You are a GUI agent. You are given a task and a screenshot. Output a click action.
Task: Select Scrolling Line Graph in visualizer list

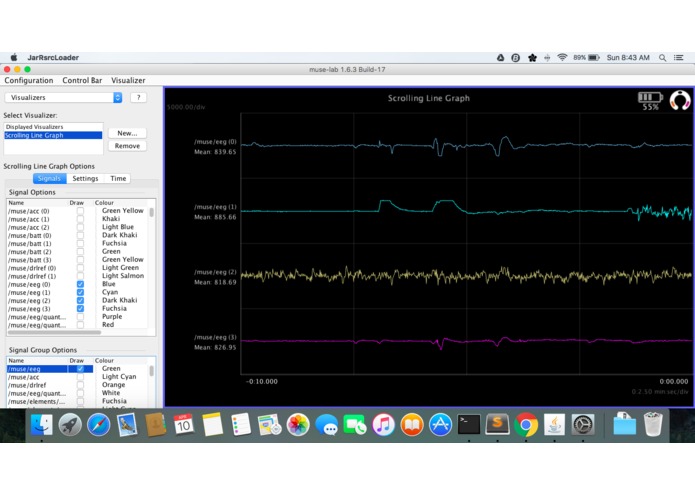53,135
